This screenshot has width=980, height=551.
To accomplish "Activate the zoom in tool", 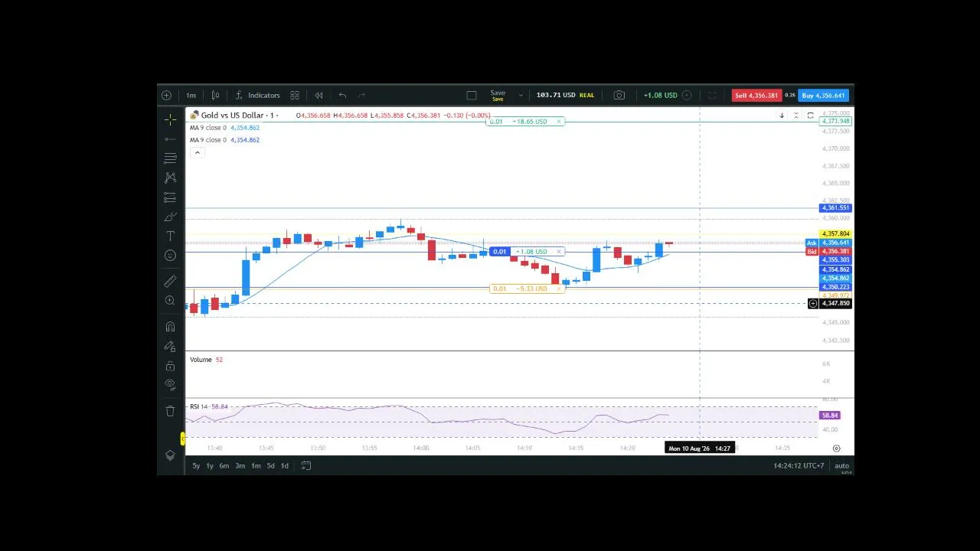I will point(170,301).
